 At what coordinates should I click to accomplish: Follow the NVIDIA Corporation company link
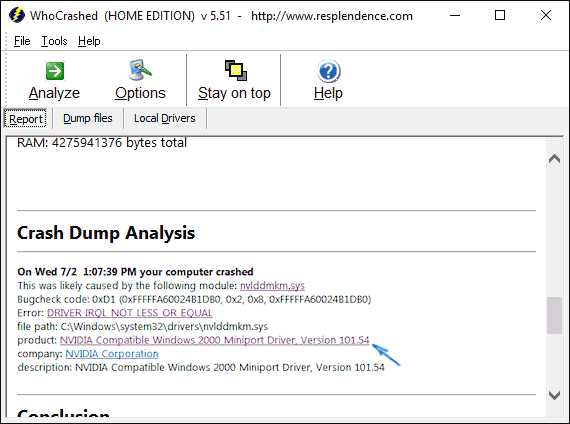click(x=112, y=354)
